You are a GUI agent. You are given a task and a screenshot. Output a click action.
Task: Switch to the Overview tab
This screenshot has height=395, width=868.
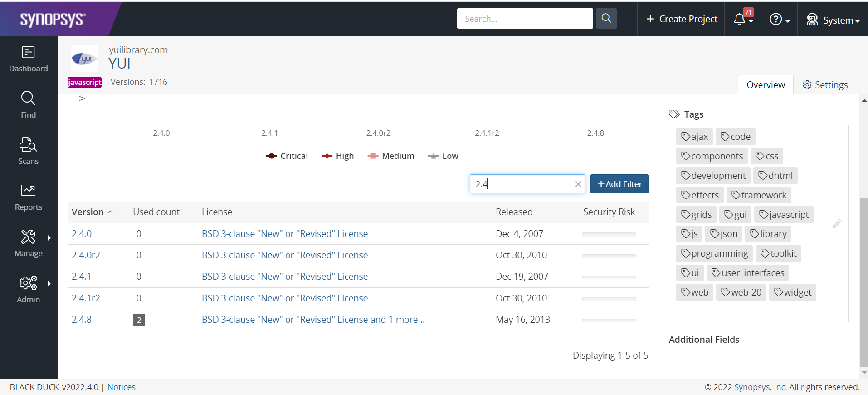coord(766,85)
